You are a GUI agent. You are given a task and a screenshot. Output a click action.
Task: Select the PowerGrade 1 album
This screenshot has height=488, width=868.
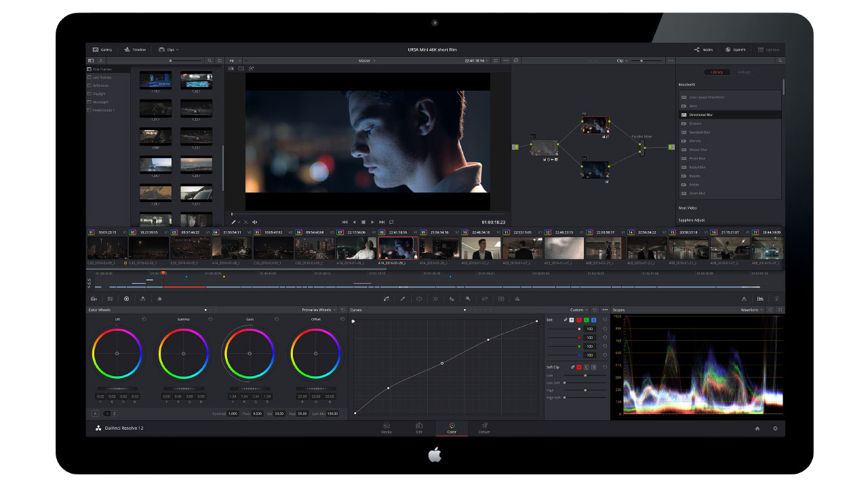pyautogui.click(x=104, y=110)
